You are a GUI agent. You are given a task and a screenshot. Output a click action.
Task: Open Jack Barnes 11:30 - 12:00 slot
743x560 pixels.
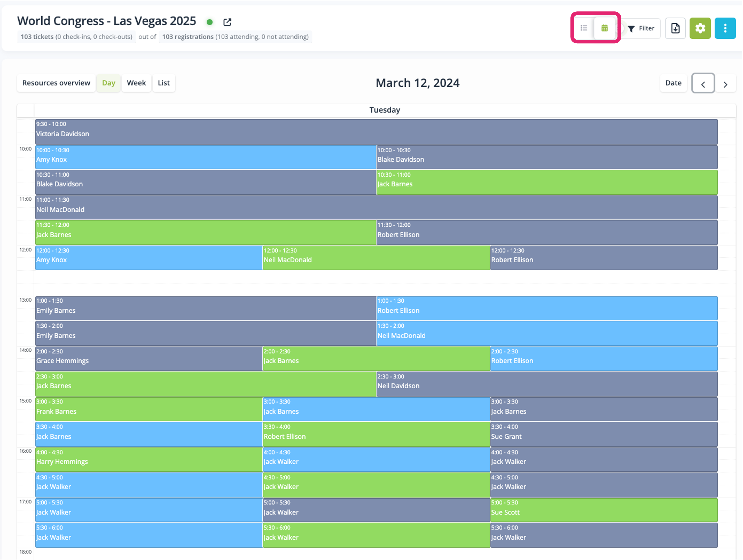(x=206, y=233)
